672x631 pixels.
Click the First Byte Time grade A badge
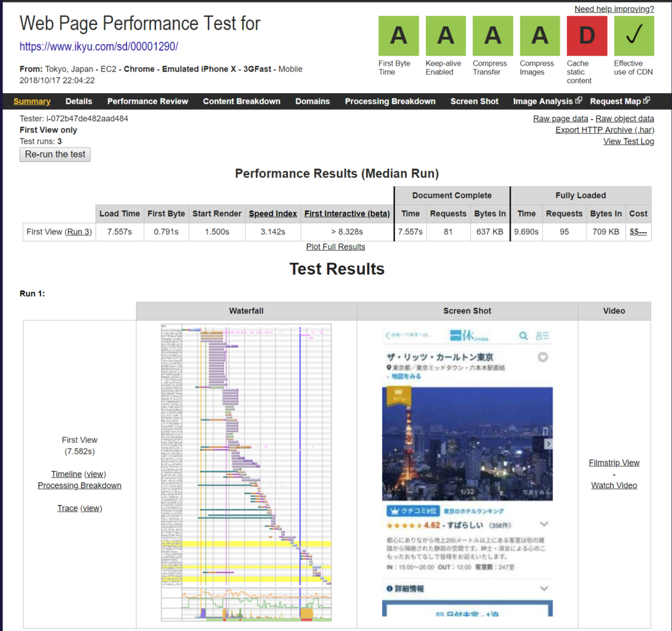[x=398, y=36]
